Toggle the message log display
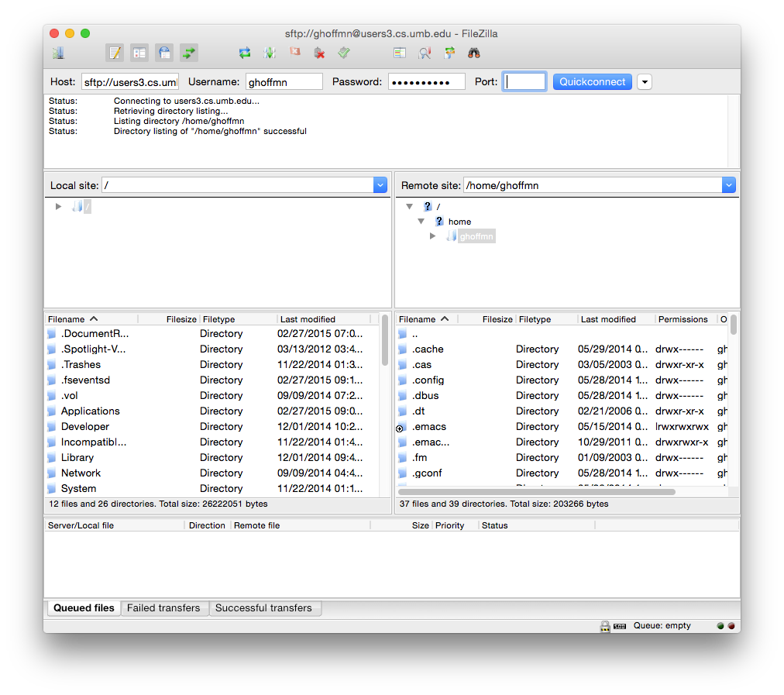 [x=115, y=53]
